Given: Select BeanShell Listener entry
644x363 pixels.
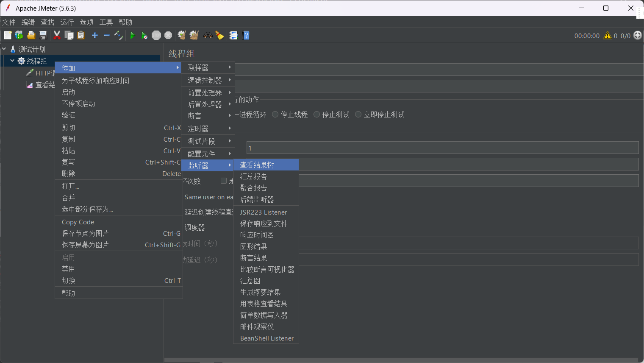Looking at the screenshot, I should (x=266, y=338).
